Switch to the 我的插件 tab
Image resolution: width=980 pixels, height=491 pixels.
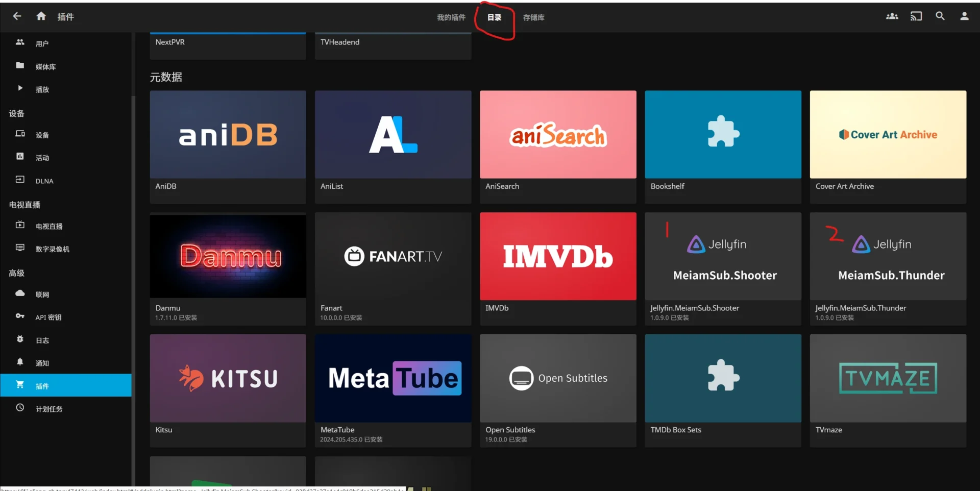tap(451, 17)
